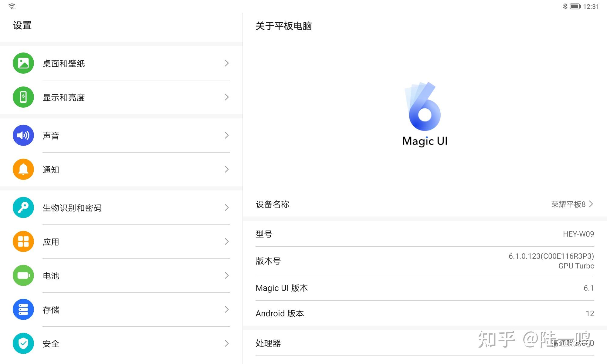Expand 生物识别和密码 chevron arrow
The image size is (607, 364).
(227, 207)
